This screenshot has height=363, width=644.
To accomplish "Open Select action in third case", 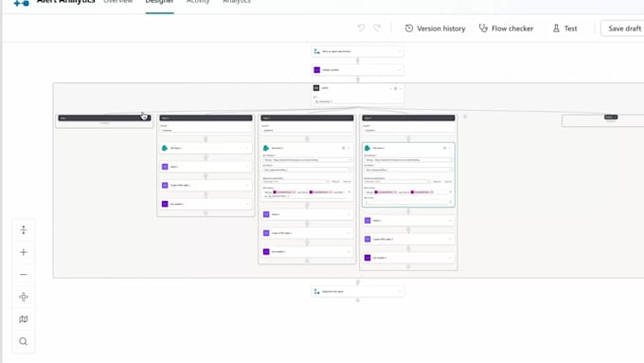I will click(x=307, y=214).
